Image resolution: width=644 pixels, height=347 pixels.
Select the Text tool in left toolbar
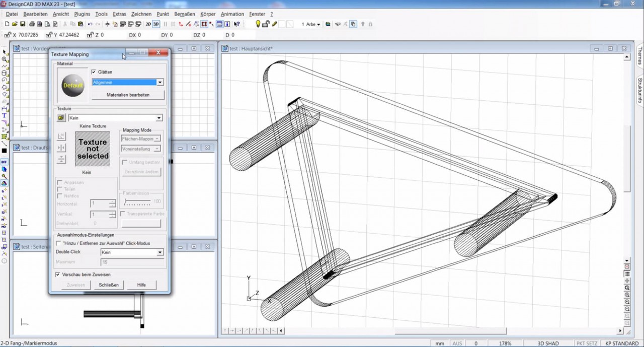[x=4, y=115]
